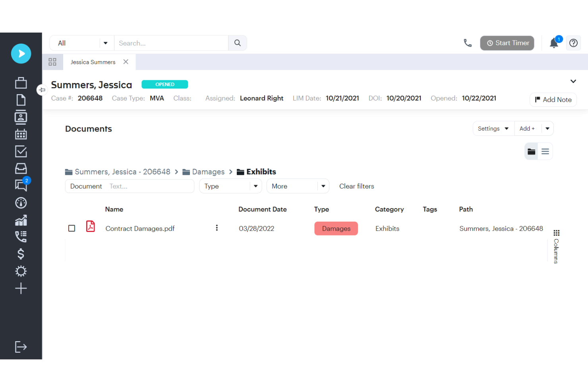588x392 pixels.
Task: Click the sidebar pin toggle icon
Action: click(42, 90)
